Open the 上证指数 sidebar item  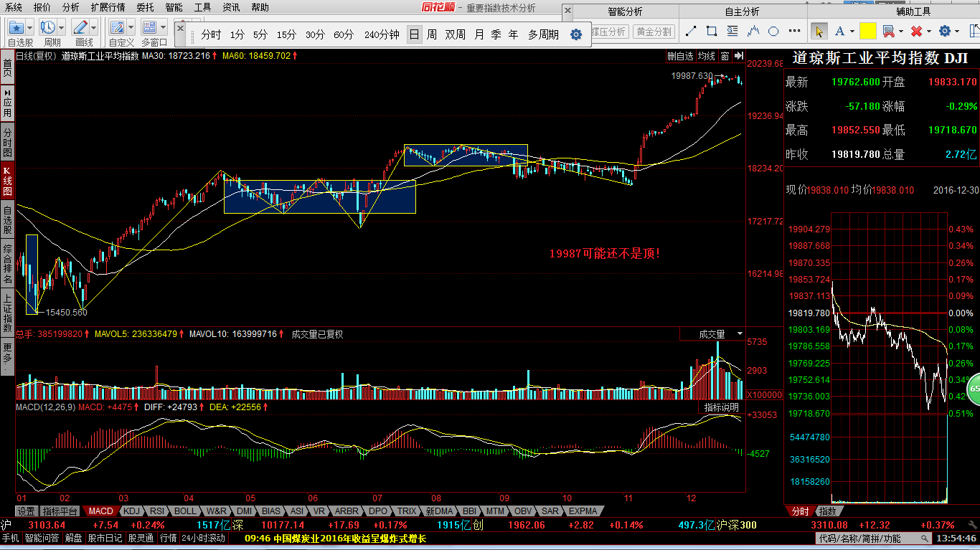click(x=7, y=312)
